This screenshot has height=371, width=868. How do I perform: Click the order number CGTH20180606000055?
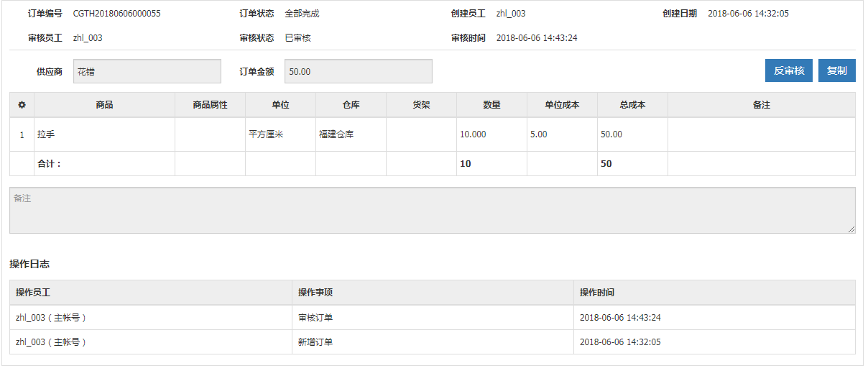[x=117, y=14]
